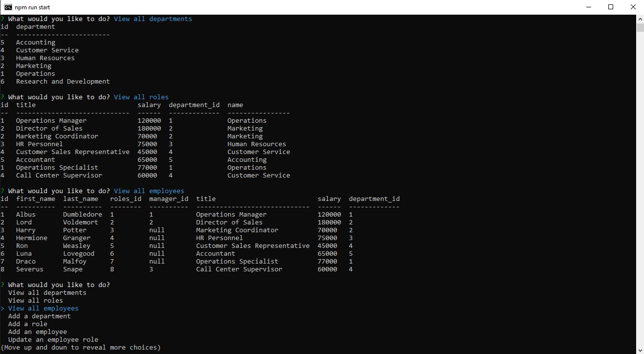
Task: Click 'department_id' header in employees table
Action: click(374, 199)
